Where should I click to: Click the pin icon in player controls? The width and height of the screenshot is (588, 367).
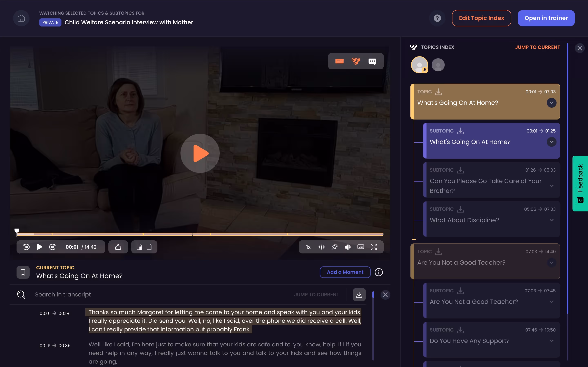point(335,247)
